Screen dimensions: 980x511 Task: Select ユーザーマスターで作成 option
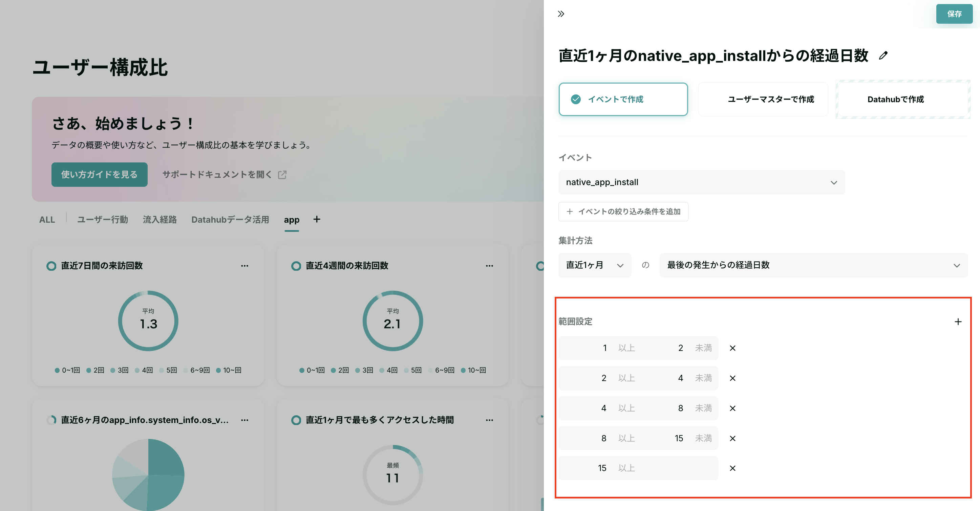coord(763,99)
